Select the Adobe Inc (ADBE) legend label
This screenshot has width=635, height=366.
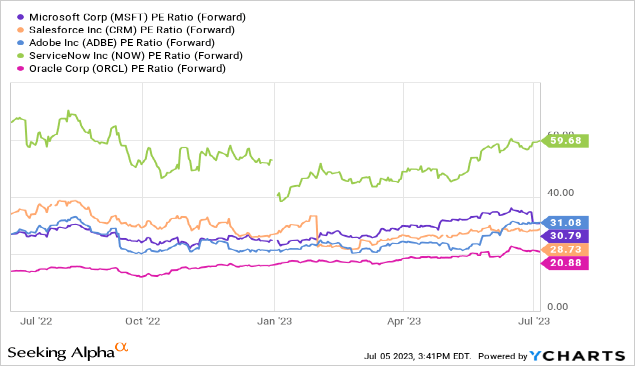tap(122, 43)
